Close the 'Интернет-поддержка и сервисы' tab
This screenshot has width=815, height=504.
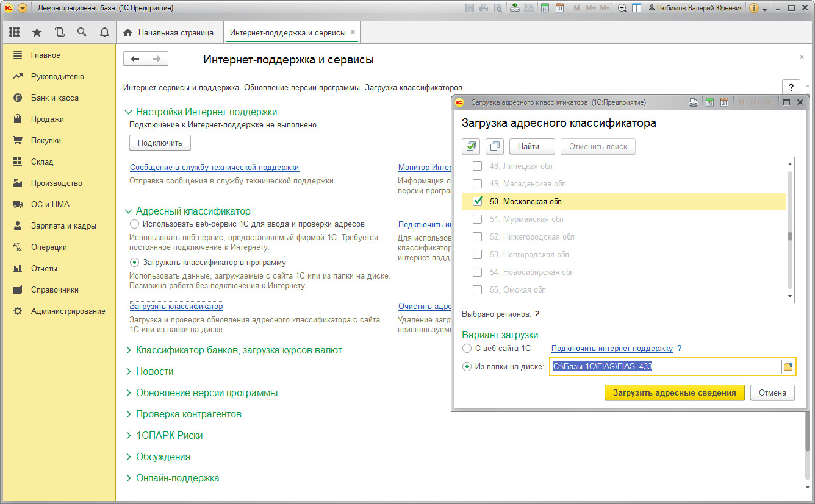click(x=353, y=32)
